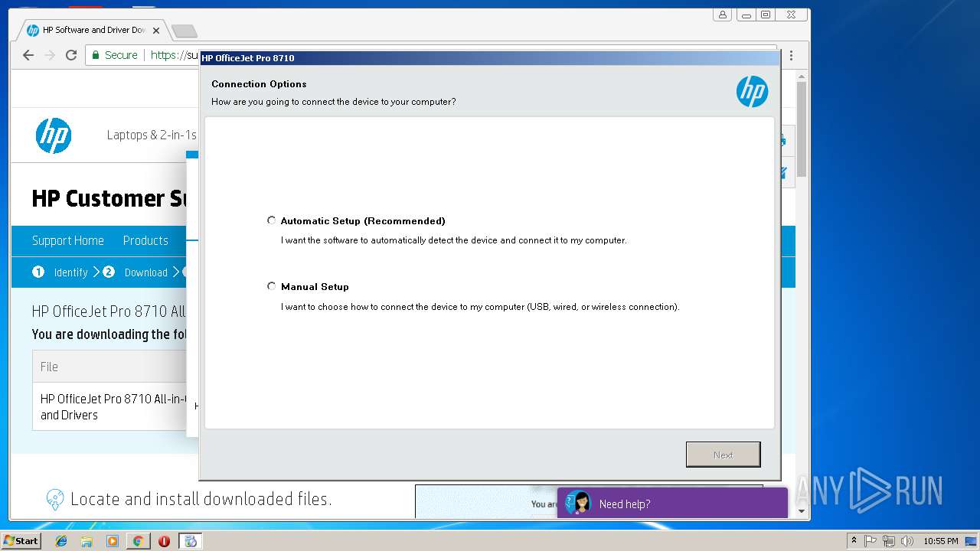Click the 10:55 PM taskbar clock

[x=940, y=541]
